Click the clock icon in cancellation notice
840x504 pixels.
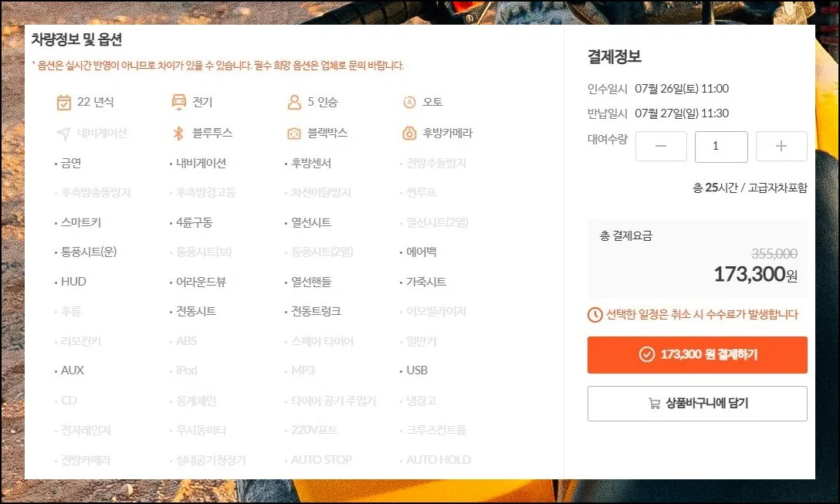tap(595, 314)
